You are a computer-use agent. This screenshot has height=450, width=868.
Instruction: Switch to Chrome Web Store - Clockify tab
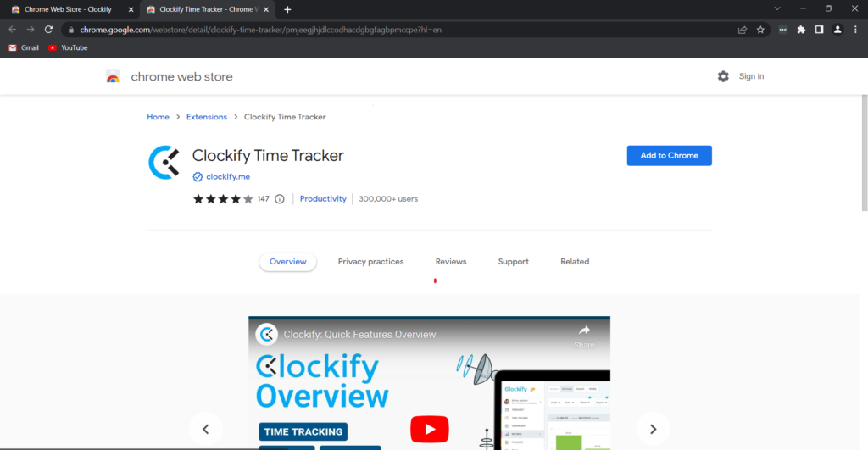tap(70, 9)
